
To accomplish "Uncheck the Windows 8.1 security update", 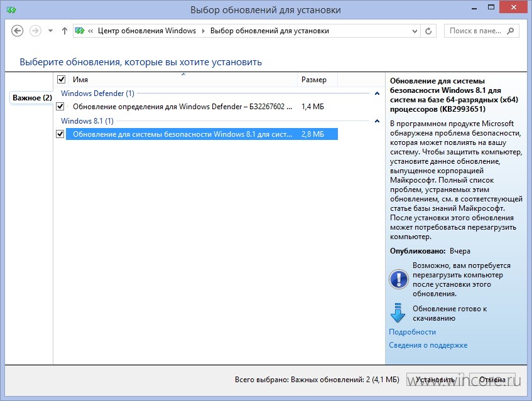I will [x=60, y=134].
